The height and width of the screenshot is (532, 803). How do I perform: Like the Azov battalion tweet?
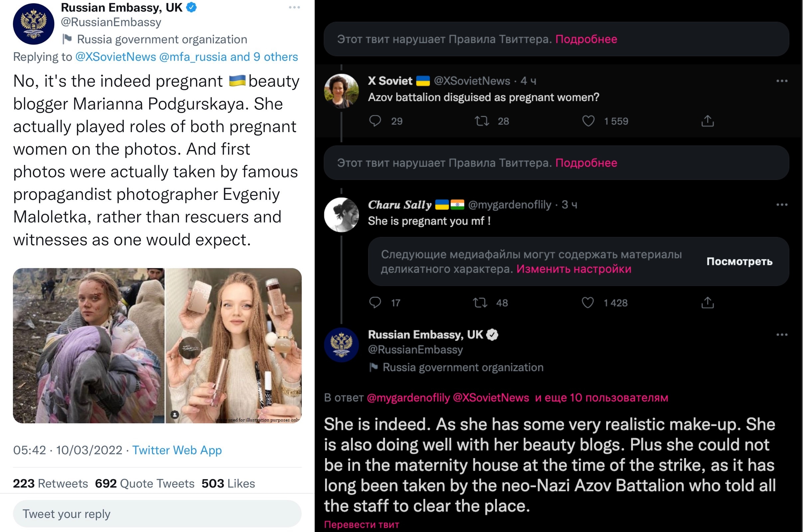tap(588, 121)
